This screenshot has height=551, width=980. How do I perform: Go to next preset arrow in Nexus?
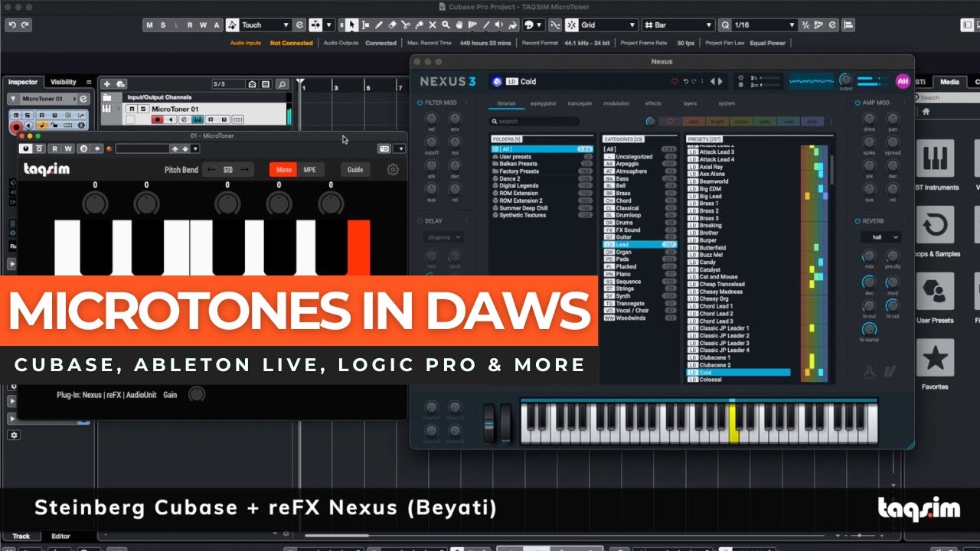click(x=720, y=81)
